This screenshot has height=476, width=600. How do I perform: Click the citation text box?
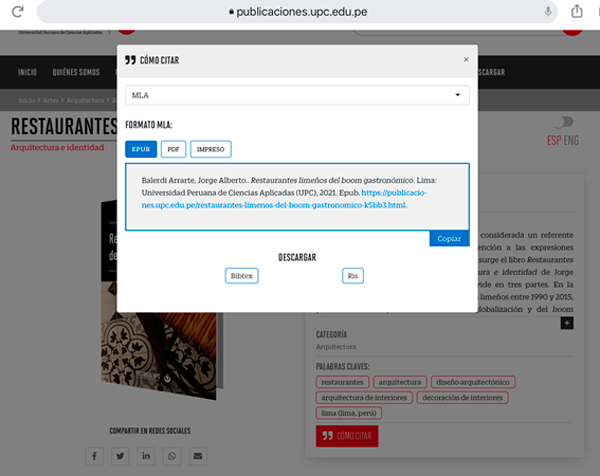pos(297,197)
